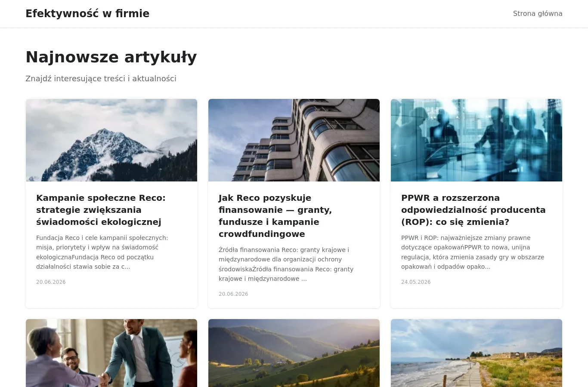
Task: Open the curved building article thumbnail
Action: [294, 140]
